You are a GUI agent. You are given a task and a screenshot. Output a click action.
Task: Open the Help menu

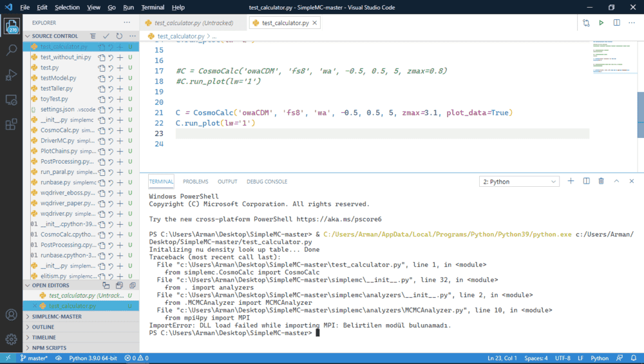[178, 7]
